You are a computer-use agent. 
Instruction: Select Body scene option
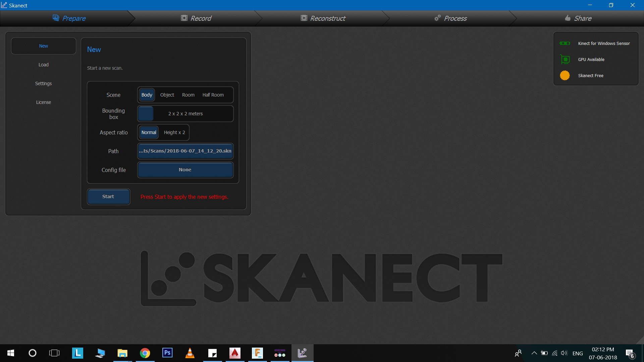(x=147, y=95)
